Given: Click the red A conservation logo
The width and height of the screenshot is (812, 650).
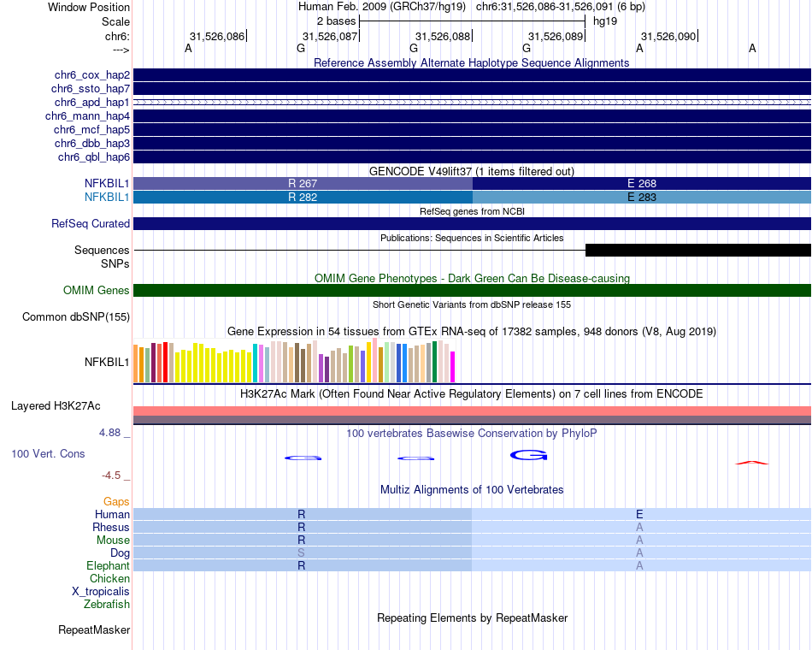Looking at the screenshot, I should pos(752,463).
